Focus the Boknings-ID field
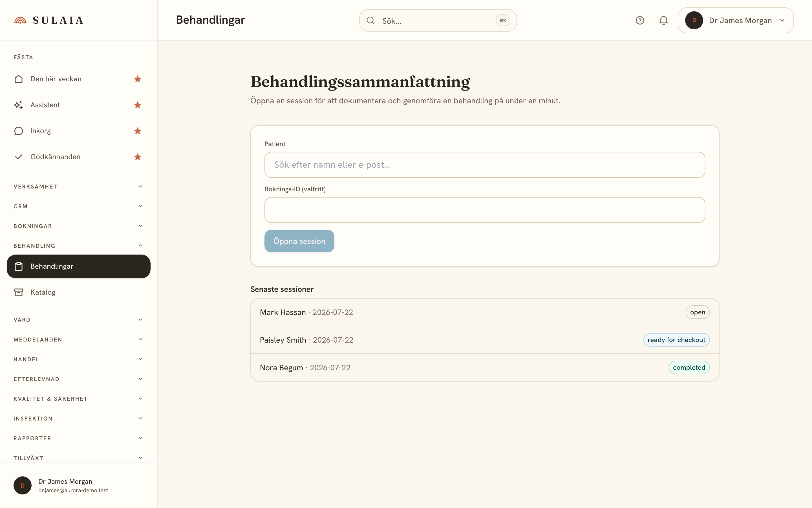This screenshot has width=812, height=508. tap(485, 210)
